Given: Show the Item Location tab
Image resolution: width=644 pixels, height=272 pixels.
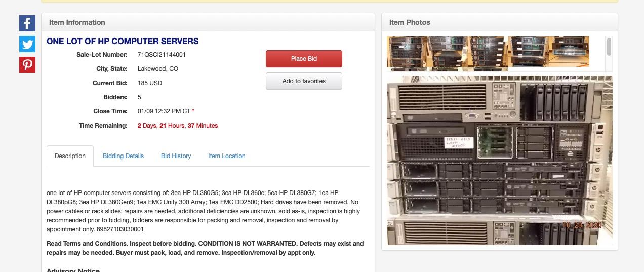Looking at the screenshot, I should (227, 156).
